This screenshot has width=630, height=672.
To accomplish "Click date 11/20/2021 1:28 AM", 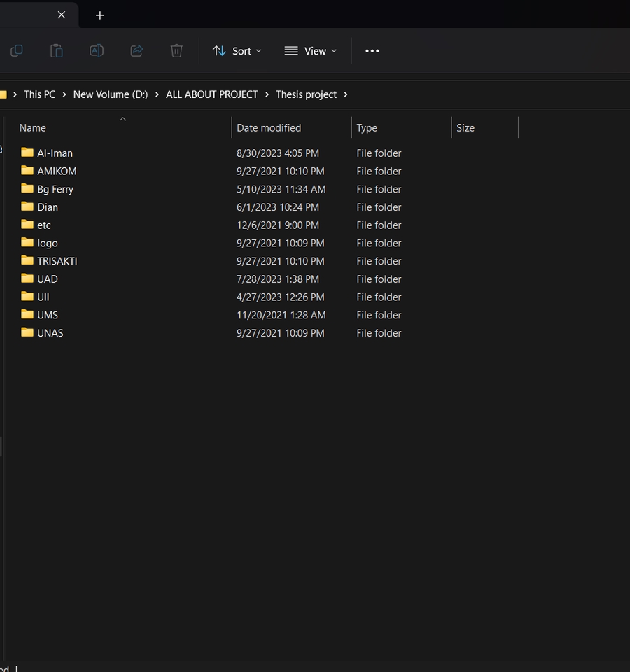I will coord(281,315).
